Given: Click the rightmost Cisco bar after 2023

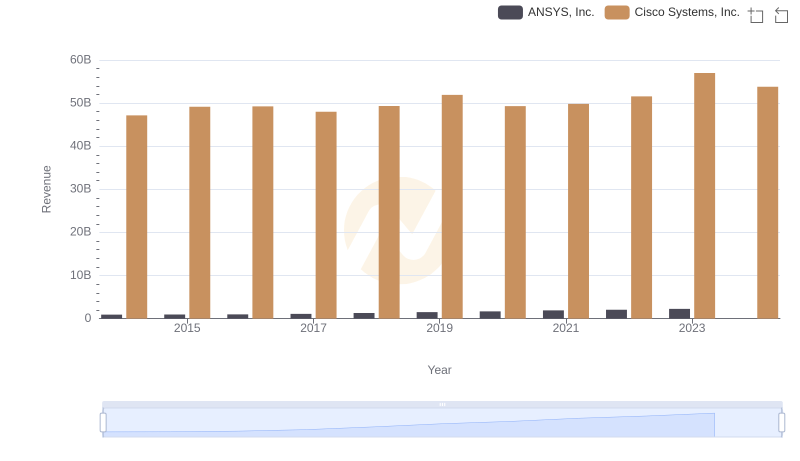Looking at the screenshot, I should pyautogui.click(x=767, y=203).
